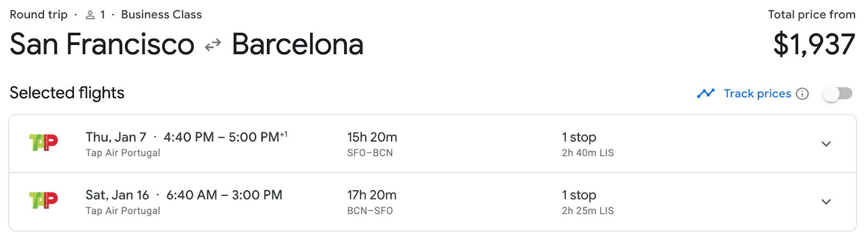
Task: Click the price trend graph icon
Action: click(706, 93)
